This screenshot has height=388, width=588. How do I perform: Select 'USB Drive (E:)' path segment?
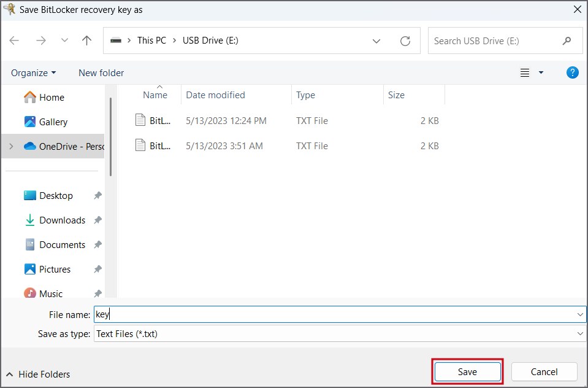click(210, 41)
